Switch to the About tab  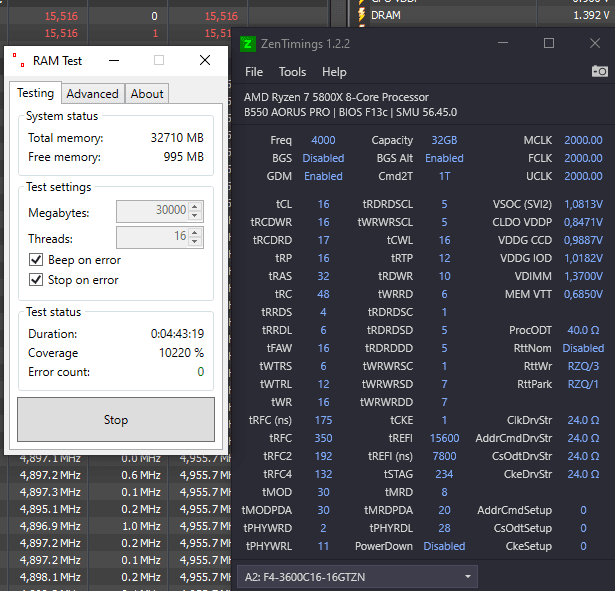point(147,94)
